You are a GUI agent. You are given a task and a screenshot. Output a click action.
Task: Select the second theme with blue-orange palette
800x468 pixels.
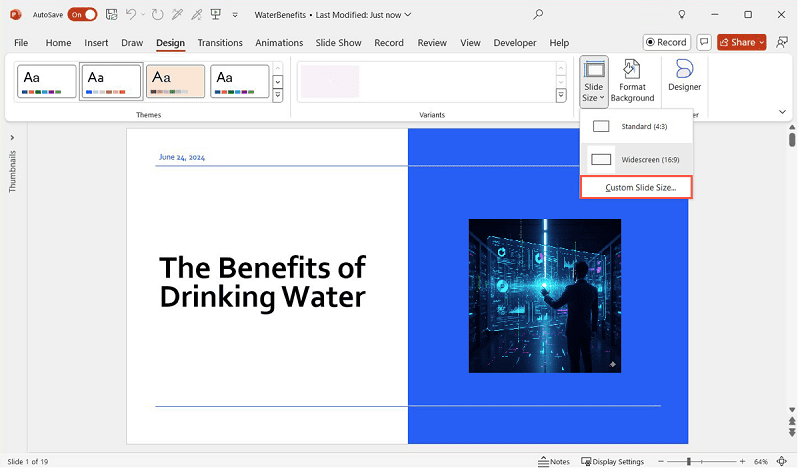pyautogui.click(x=111, y=81)
